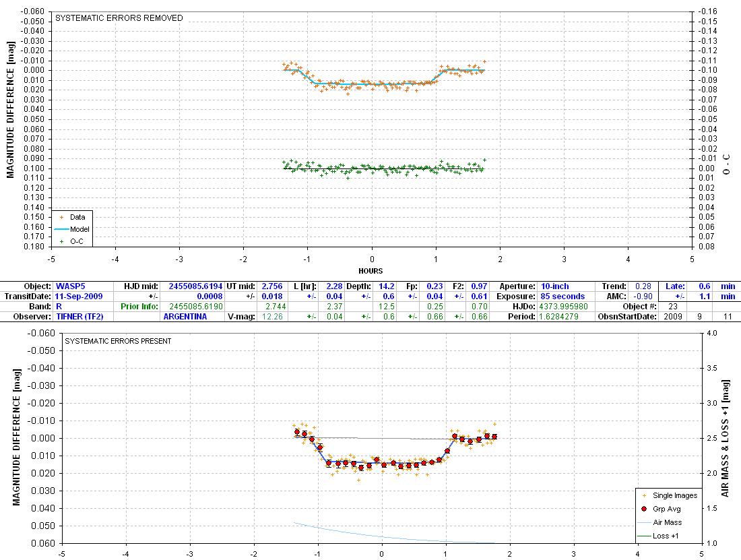The height and width of the screenshot is (560, 741).
Task: Select the HJD mid value 2455085.6194
Action: click(x=195, y=286)
